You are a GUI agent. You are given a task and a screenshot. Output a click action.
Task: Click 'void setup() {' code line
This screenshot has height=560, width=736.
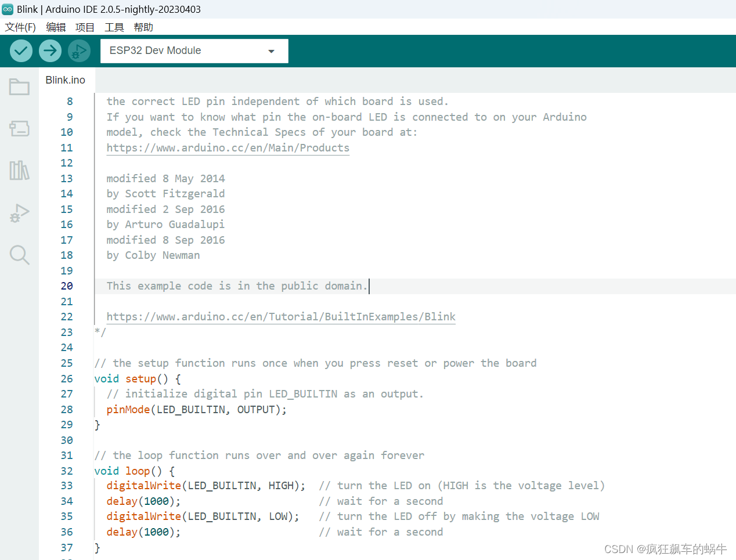tap(138, 378)
